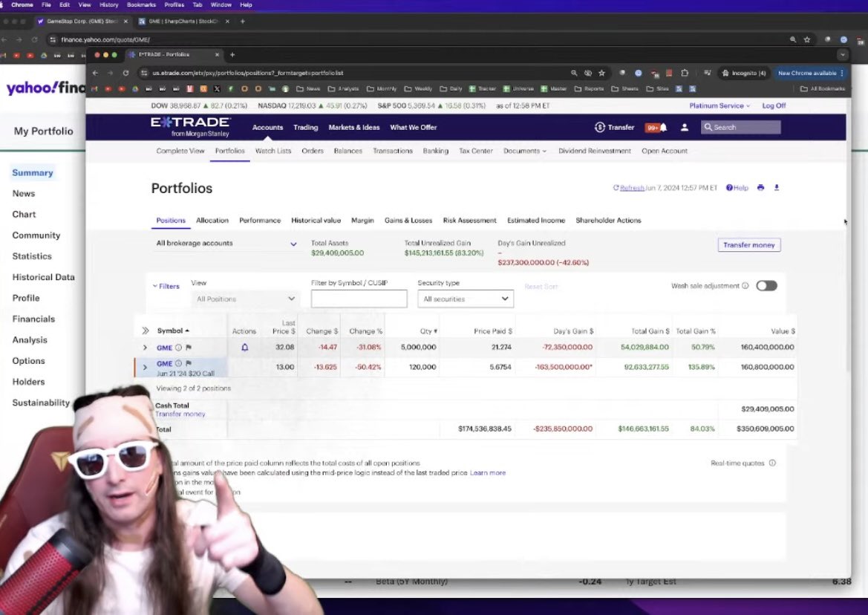Image resolution: width=868 pixels, height=615 pixels.
Task: Click info icon next to GME stock row
Action: click(178, 348)
